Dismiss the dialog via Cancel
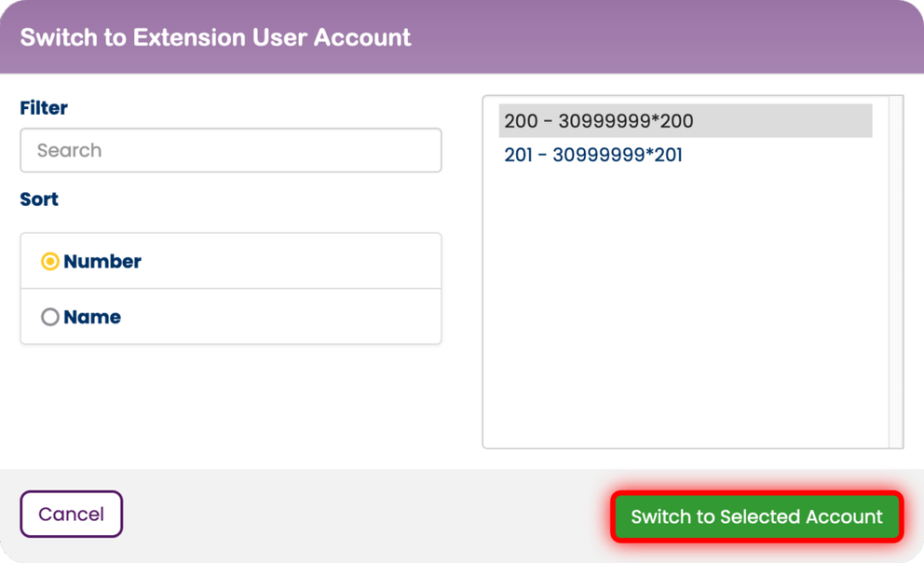The width and height of the screenshot is (924, 563). [x=71, y=514]
